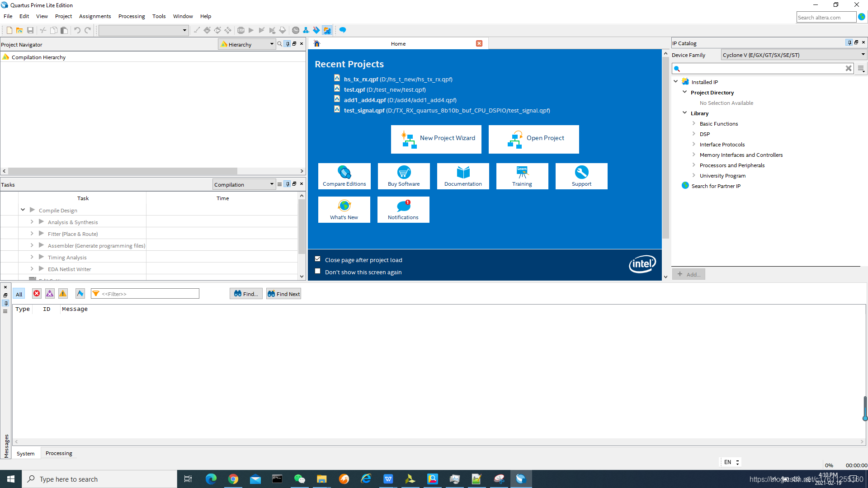Screen dimensions: 868x488
Task: Open the Programmer tool icon in toolbar
Action: click(316, 30)
